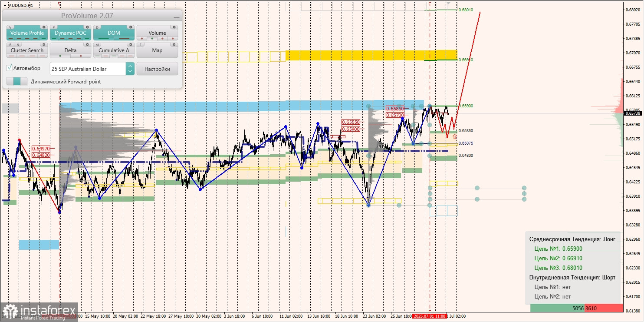This screenshot has width=644, height=322.
Task: Toggle Dynamic POC indicator
Action: [x=70, y=33]
